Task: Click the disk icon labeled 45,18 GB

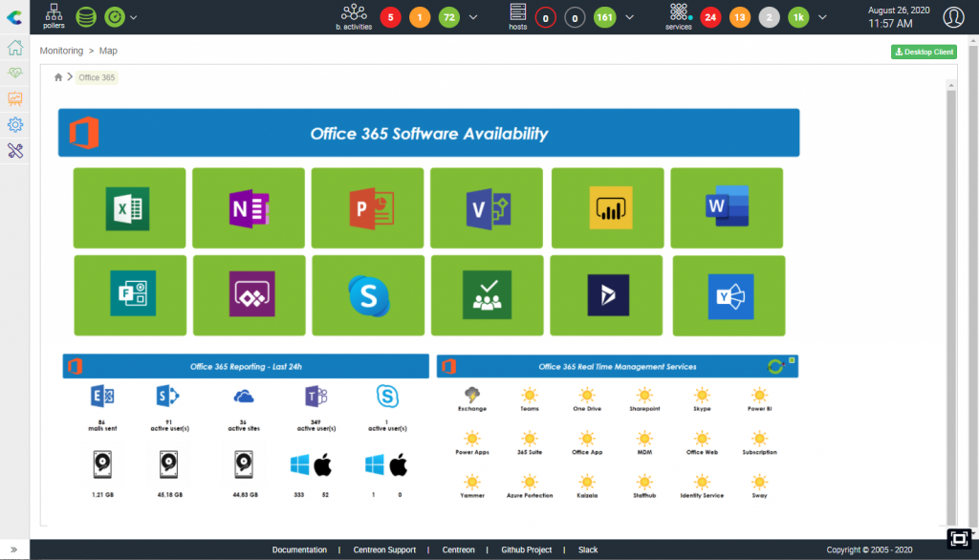Action: (x=168, y=465)
